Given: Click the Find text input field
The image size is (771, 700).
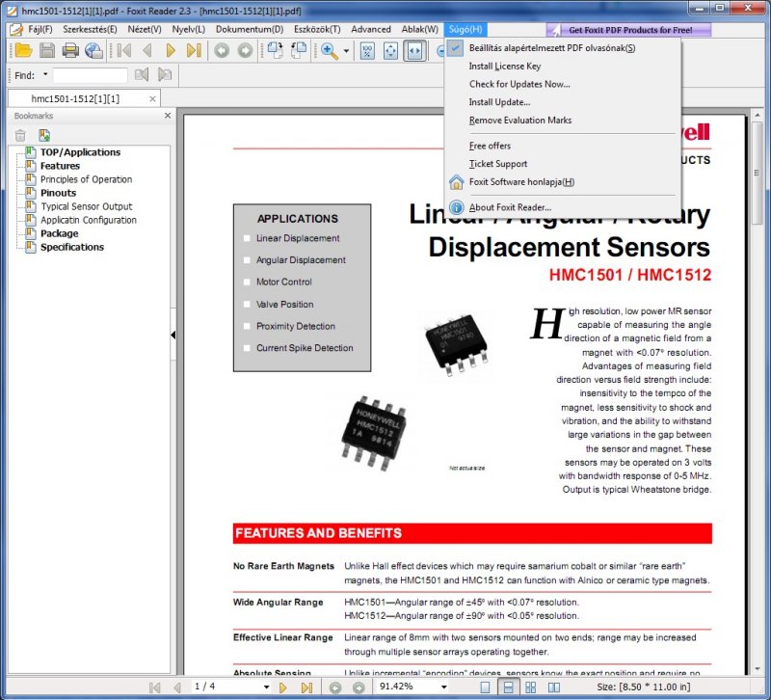Looking at the screenshot, I should [x=90, y=75].
